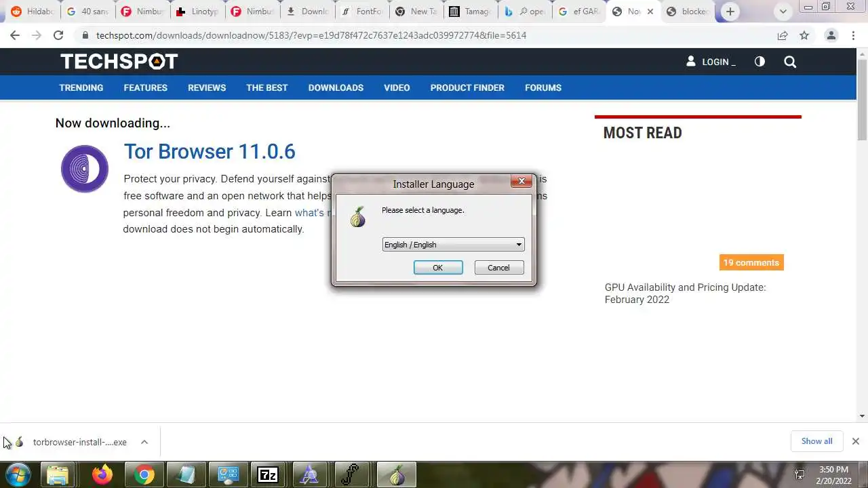The width and height of the screenshot is (868, 488).
Task: Open 7-Zip from the taskbar
Action: click(x=269, y=475)
